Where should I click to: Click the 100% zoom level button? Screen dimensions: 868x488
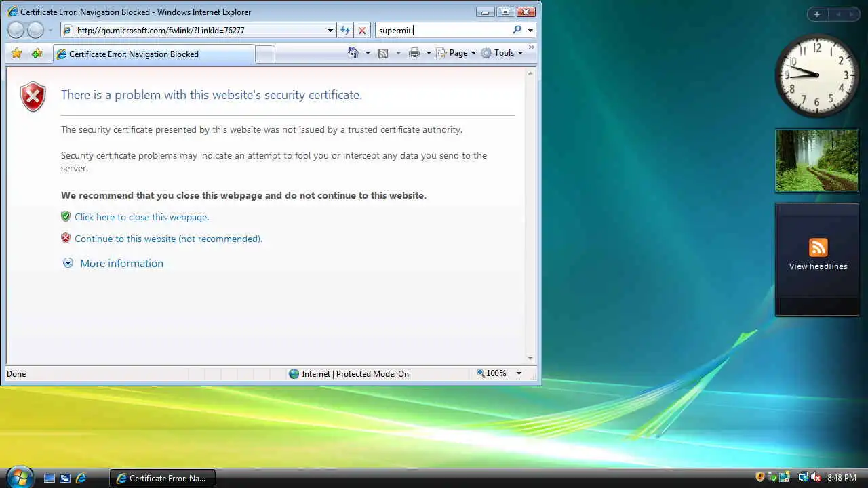click(492, 373)
